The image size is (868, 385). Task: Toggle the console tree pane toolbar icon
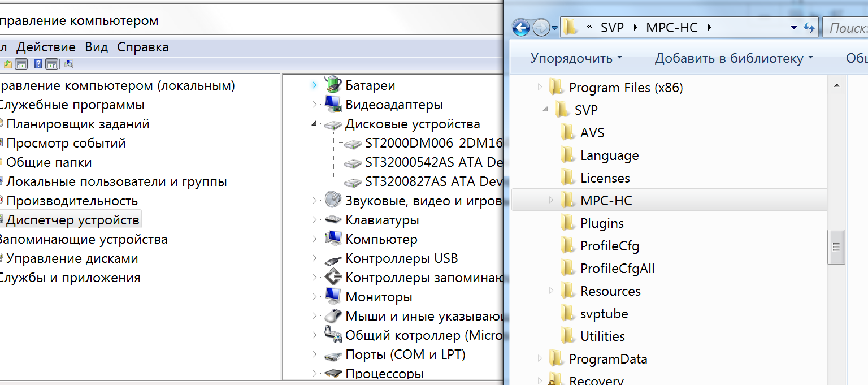click(x=20, y=64)
